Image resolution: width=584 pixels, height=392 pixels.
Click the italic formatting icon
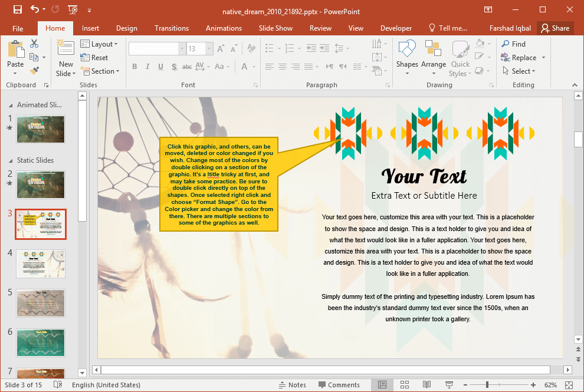click(x=147, y=67)
